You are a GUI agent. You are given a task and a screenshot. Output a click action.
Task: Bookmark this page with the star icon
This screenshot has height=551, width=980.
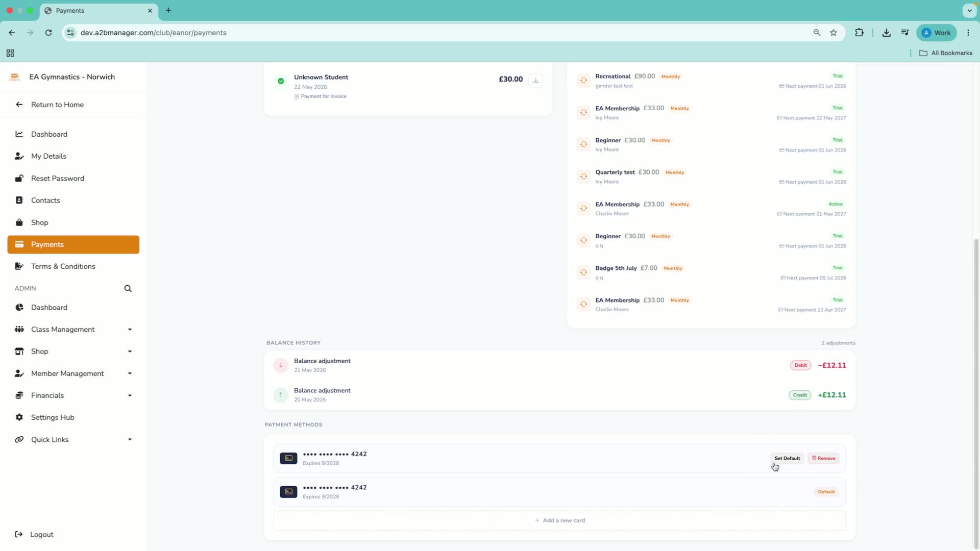click(x=834, y=33)
